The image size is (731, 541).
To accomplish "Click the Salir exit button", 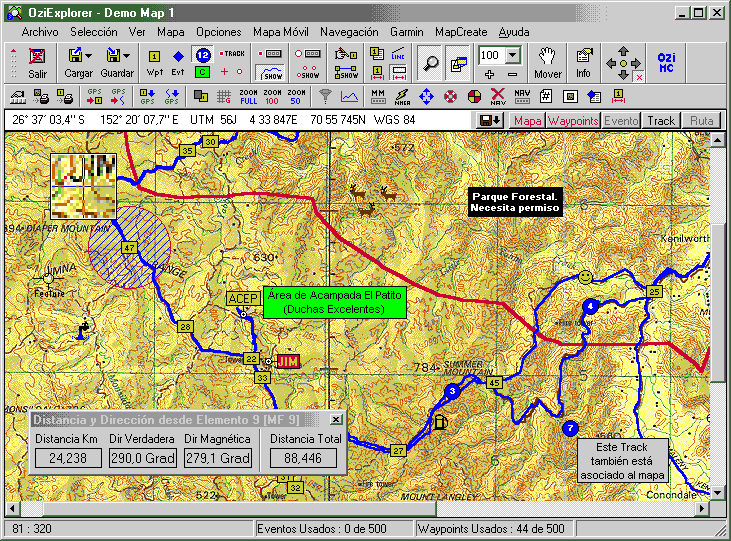I will tap(37, 62).
